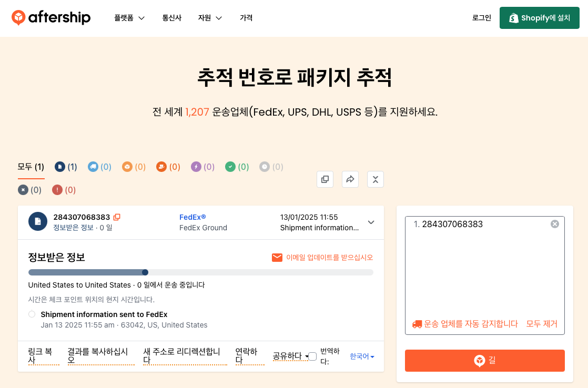The image size is (588, 388).
Task: Collapse the shipment details chevron
Action: (371, 222)
